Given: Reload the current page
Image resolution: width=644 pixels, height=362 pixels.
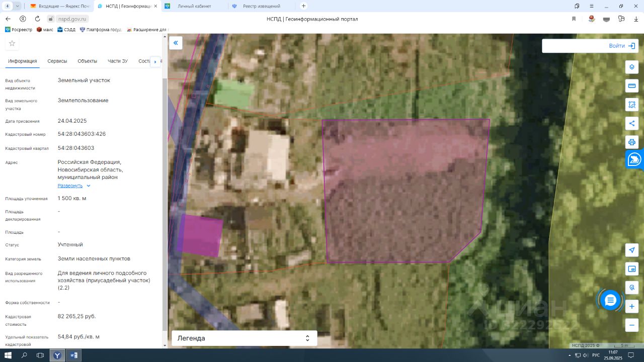Looking at the screenshot, I should [x=37, y=19].
